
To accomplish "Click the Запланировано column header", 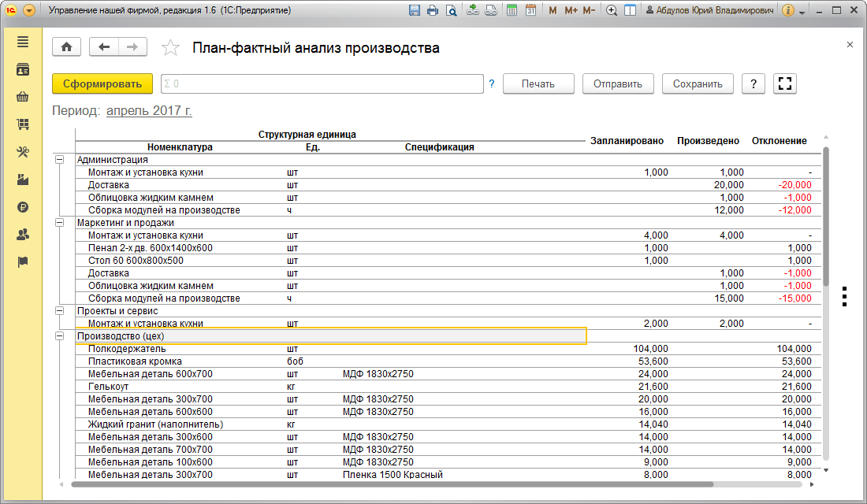I will [627, 141].
